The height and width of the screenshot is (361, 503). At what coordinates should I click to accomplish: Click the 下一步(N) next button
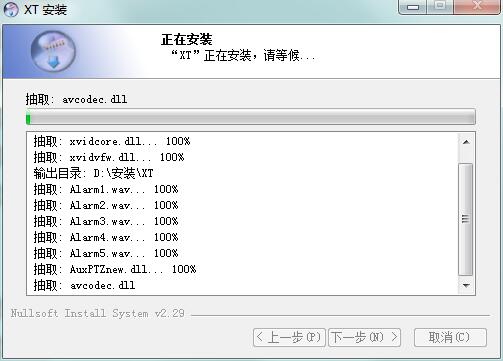(364, 338)
